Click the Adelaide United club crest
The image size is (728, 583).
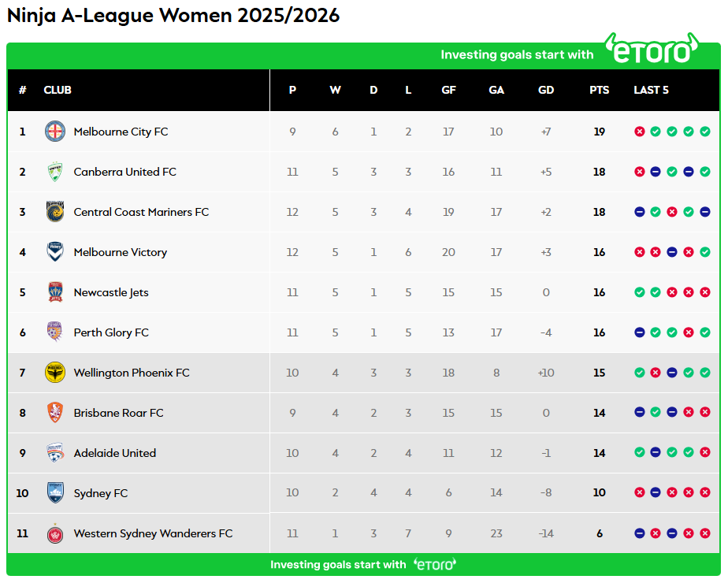(55, 453)
